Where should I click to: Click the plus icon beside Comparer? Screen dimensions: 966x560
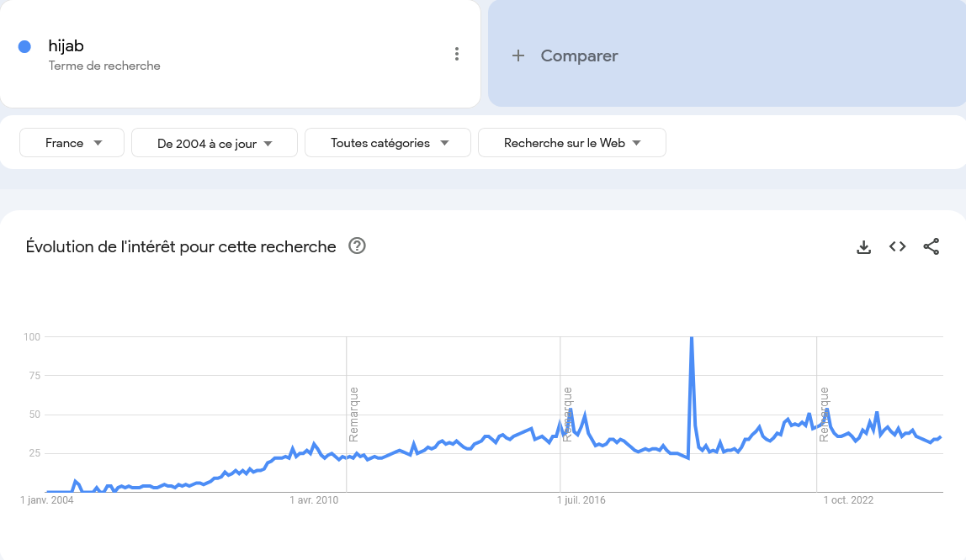(x=518, y=55)
